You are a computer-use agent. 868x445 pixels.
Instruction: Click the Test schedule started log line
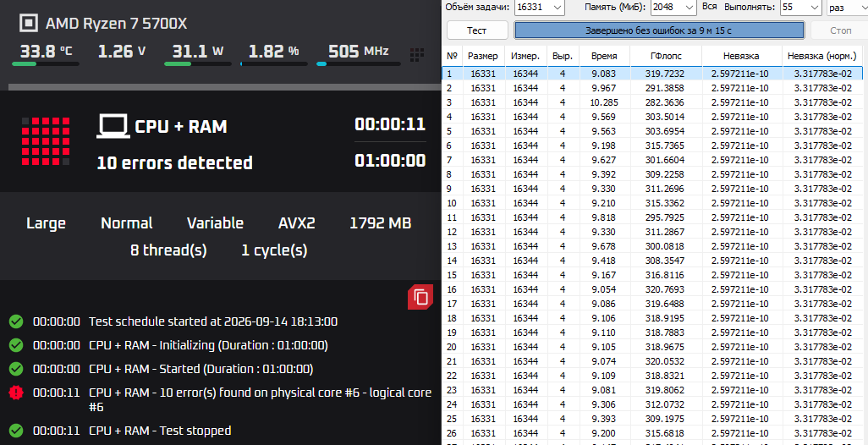click(x=213, y=321)
